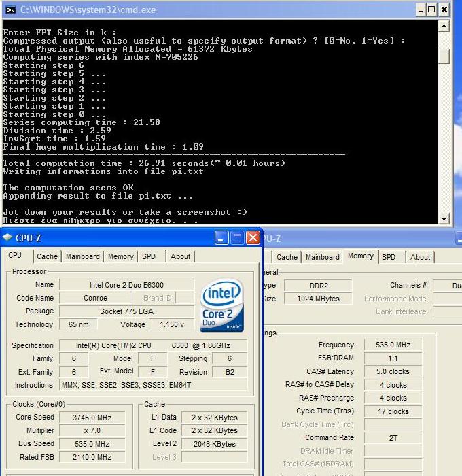Maximize the cmd.exe window
This screenshot has width=462, height=476.
point(431,10)
